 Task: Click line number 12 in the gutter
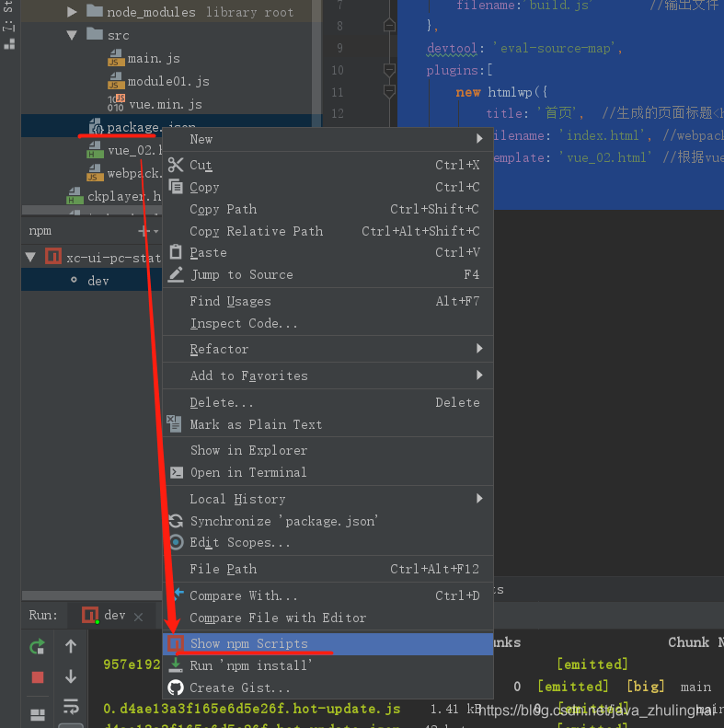pyautogui.click(x=338, y=113)
